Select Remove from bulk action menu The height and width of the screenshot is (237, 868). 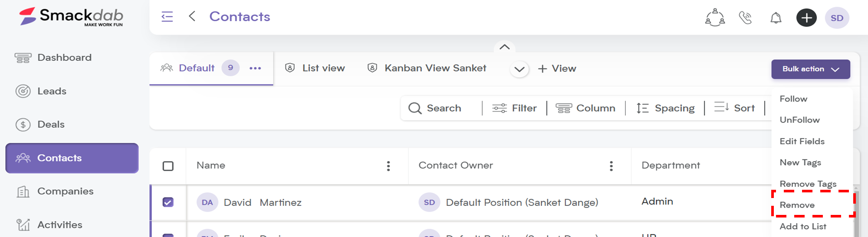point(797,205)
